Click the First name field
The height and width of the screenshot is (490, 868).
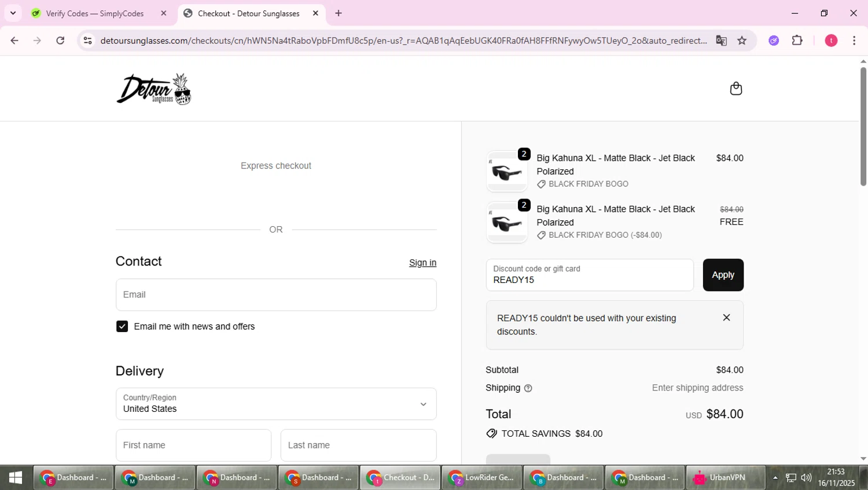(x=193, y=445)
